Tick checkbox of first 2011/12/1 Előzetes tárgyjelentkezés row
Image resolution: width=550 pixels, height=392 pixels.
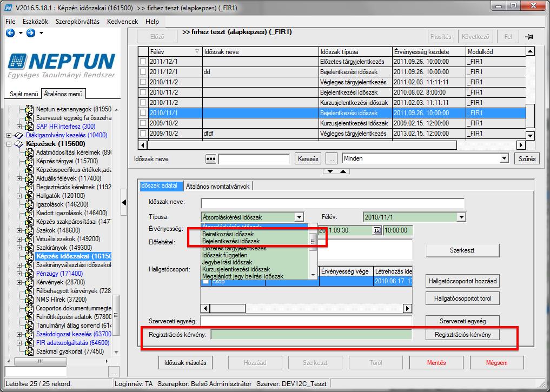[x=143, y=62]
